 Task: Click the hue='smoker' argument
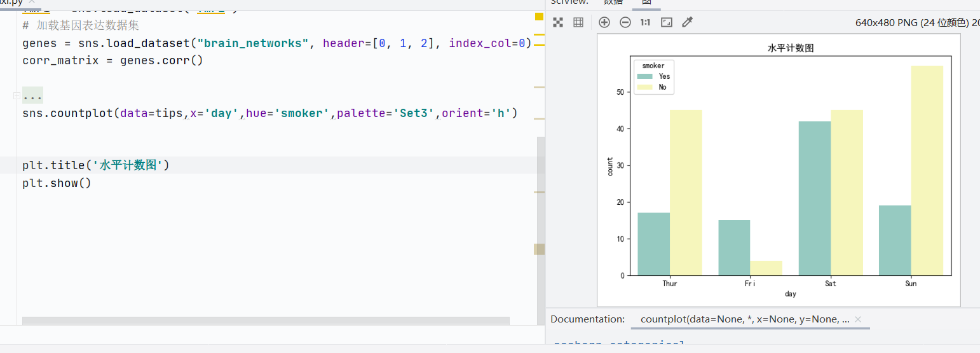(288, 114)
